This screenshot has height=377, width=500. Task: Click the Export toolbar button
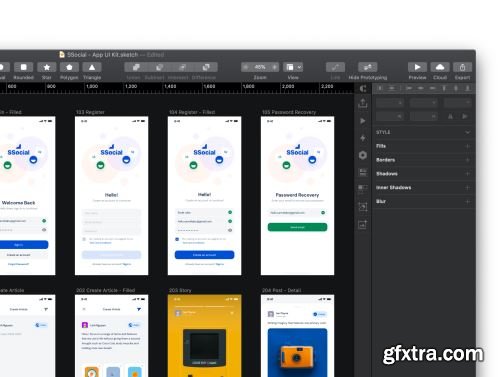tap(462, 67)
